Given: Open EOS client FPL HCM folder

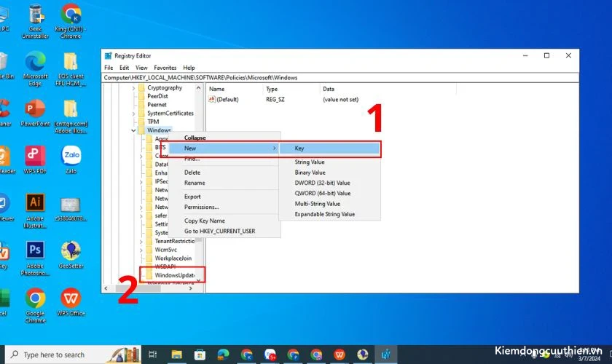Looking at the screenshot, I should [x=71, y=69].
